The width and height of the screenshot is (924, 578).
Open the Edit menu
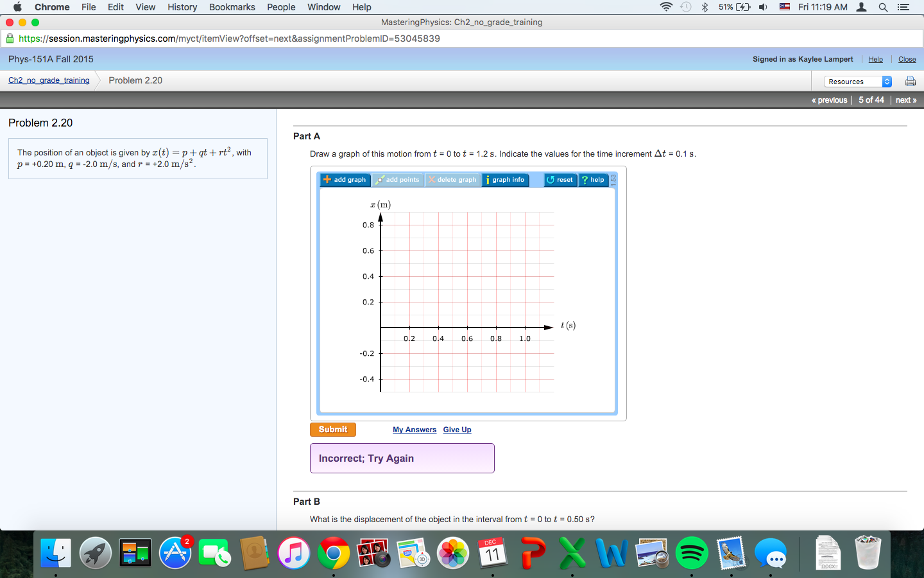point(116,7)
